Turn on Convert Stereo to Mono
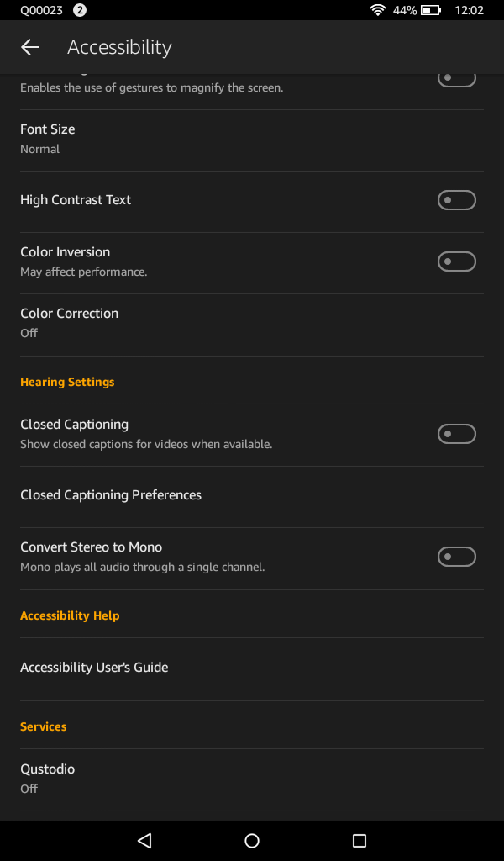The width and height of the screenshot is (504, 861). [x=456, y=557]
